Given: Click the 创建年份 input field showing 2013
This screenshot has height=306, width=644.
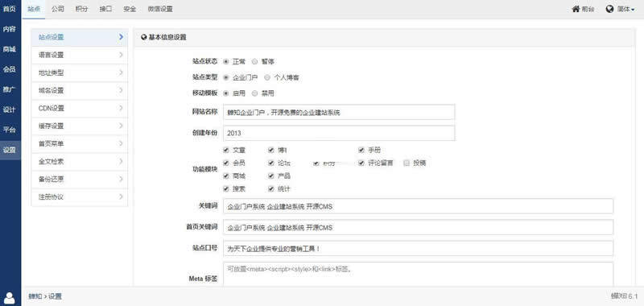Looking at the screenshot, I should click(x=339, y=133).
